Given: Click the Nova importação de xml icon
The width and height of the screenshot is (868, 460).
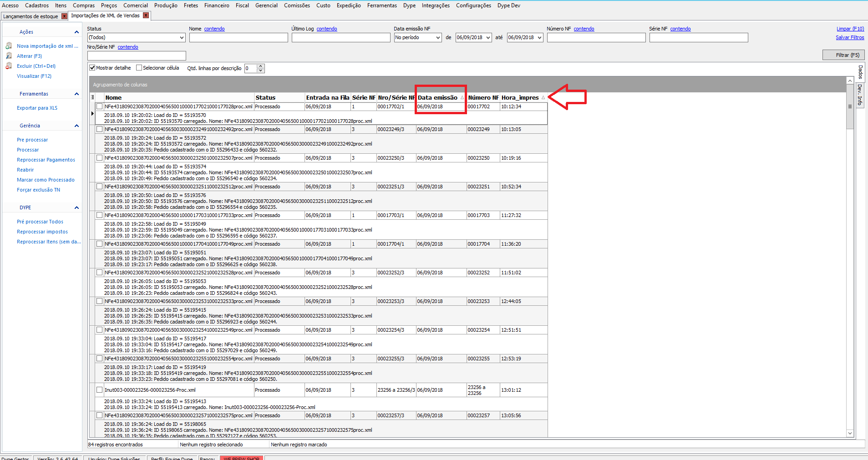Looking at the screenshot, I should point(9,46).
